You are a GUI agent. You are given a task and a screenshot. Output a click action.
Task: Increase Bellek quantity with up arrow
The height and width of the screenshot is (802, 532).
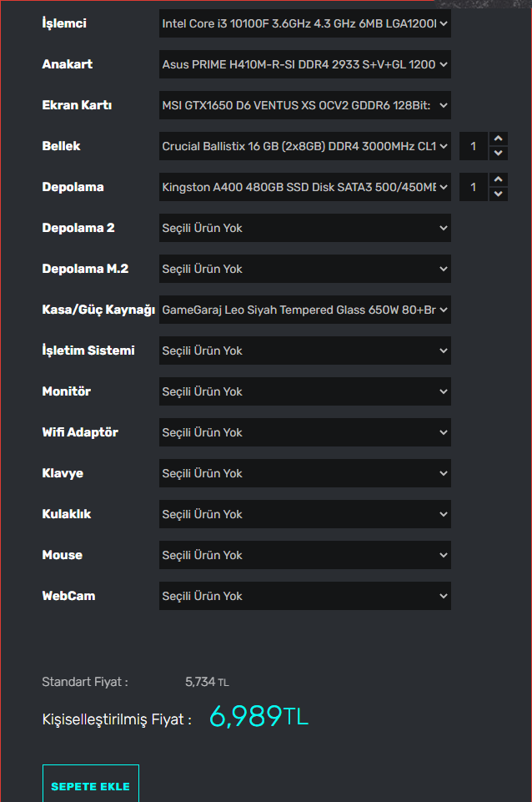(x=498, y=139)
